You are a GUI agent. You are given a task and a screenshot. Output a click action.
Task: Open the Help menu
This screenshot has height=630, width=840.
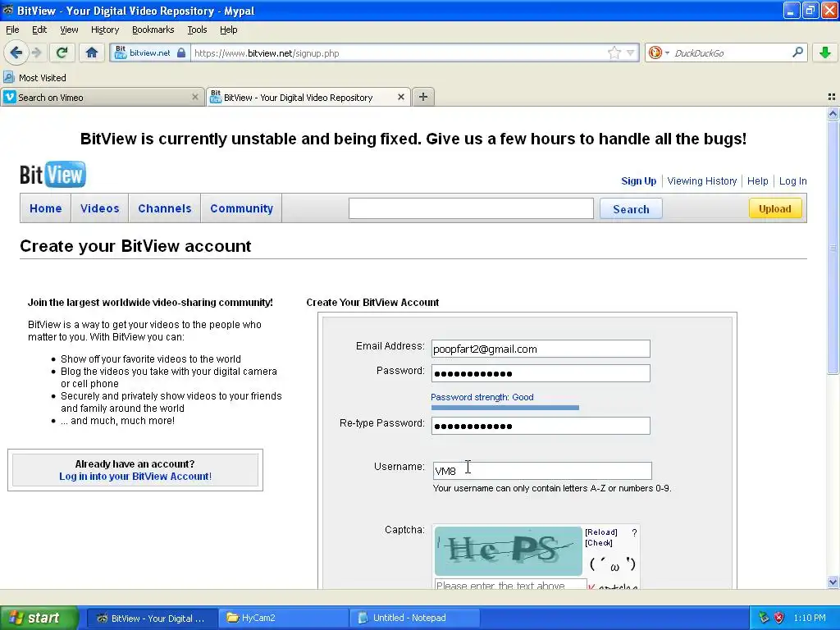(228, 30)
